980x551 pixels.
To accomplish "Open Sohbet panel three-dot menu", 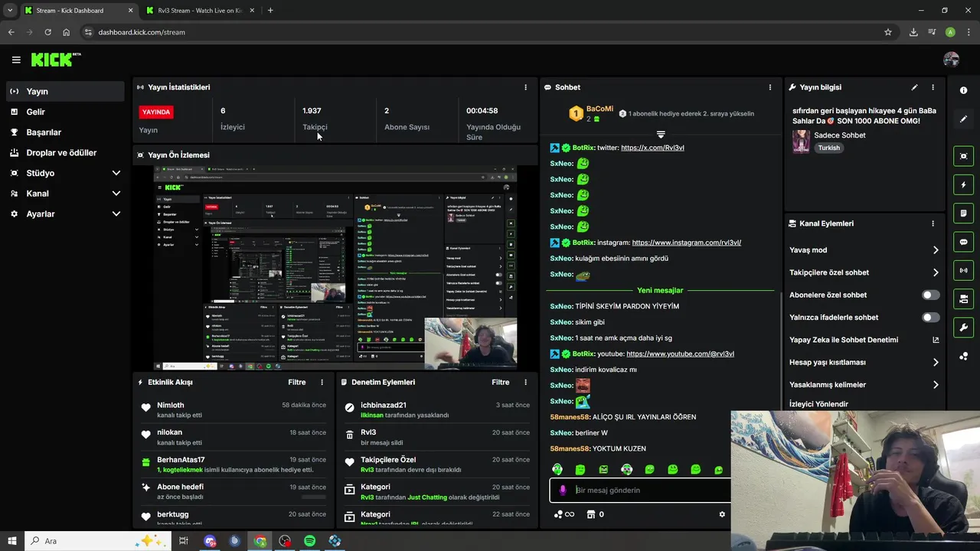I will tap(769, 87).
